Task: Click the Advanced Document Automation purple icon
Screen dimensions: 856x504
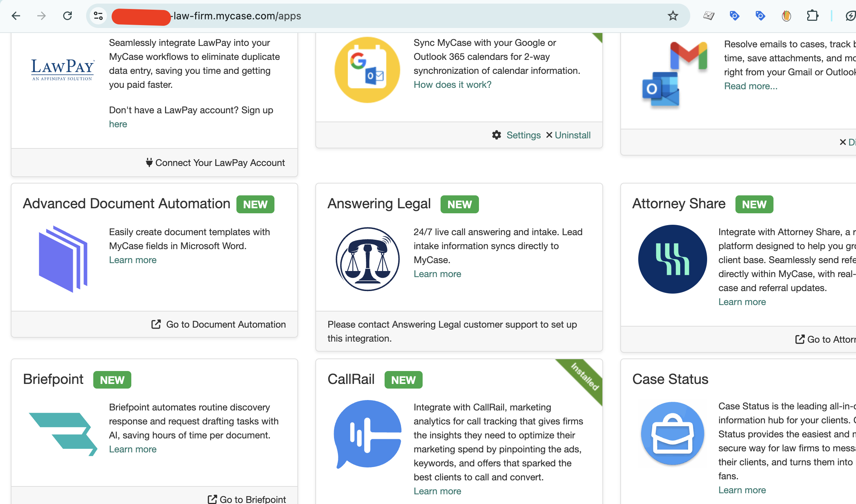Action: click(x=63, y=259)
